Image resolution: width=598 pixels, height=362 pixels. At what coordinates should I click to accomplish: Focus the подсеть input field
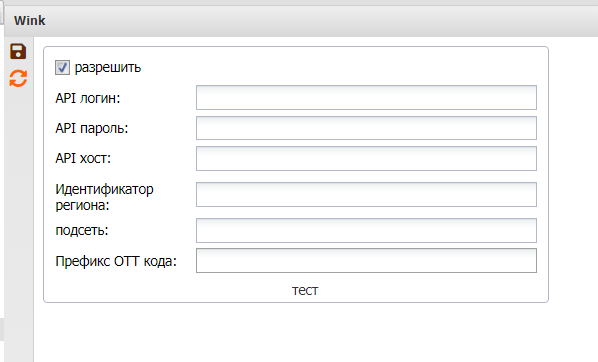[366, 230]
